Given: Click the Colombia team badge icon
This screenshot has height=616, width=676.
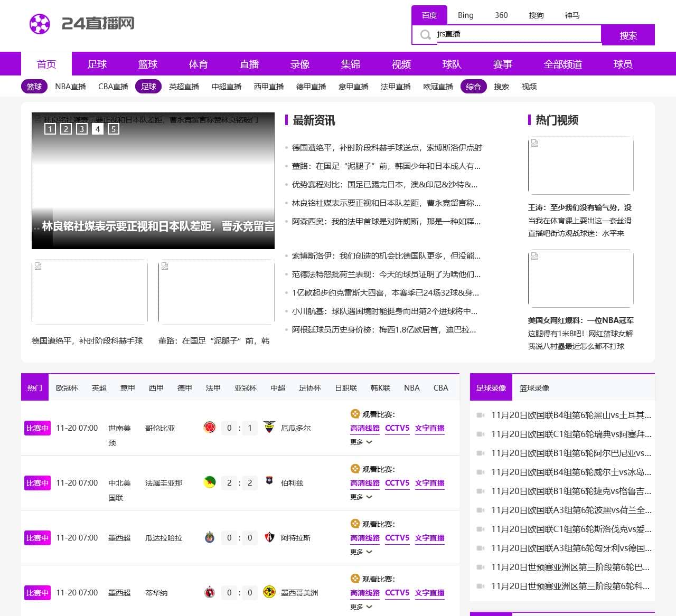Looking at the screenshot, I should click(x=210, y=428).
